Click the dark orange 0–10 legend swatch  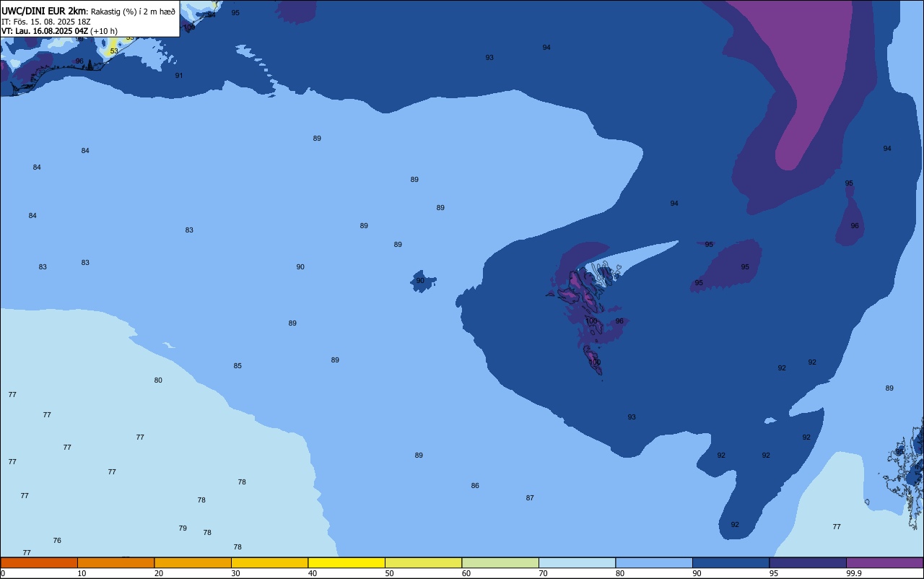click(x=39, y=562)
